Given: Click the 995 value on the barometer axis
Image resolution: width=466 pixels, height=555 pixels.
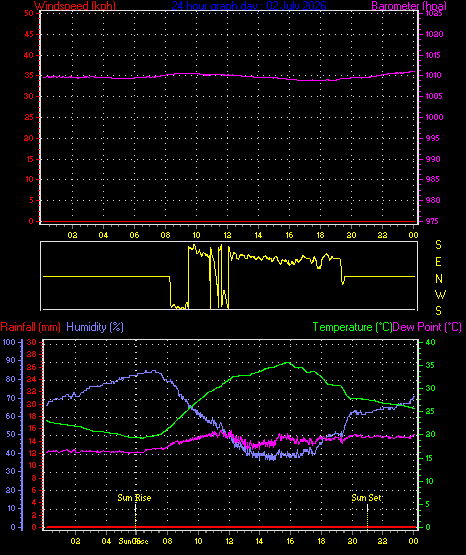Looking at the screenshot, I should [x=433, y=138].
